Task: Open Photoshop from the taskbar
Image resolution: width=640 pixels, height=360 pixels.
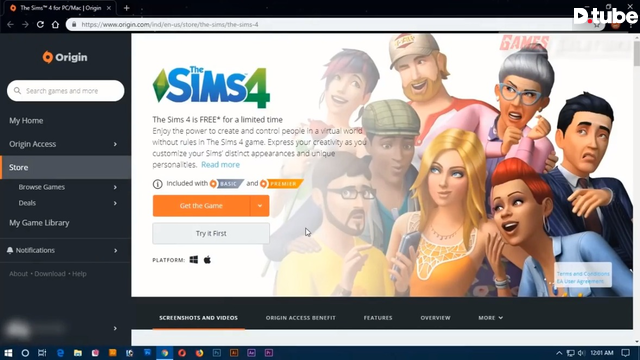Action: [217, 353]
